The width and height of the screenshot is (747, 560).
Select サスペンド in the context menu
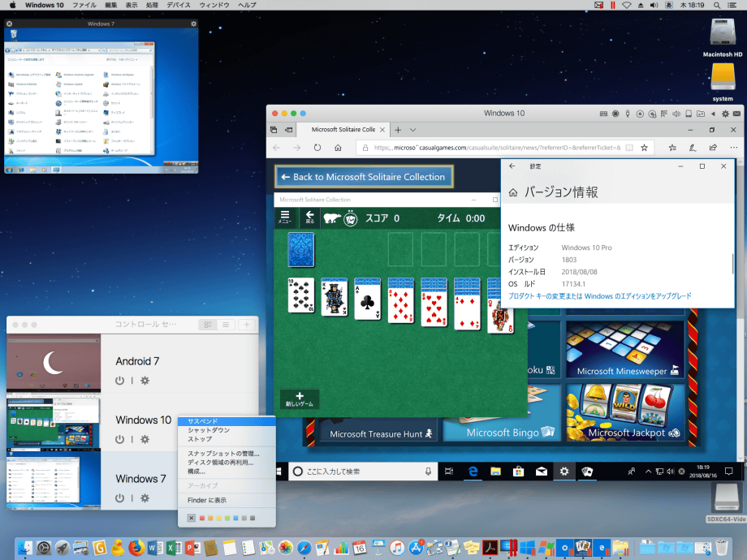227,421
